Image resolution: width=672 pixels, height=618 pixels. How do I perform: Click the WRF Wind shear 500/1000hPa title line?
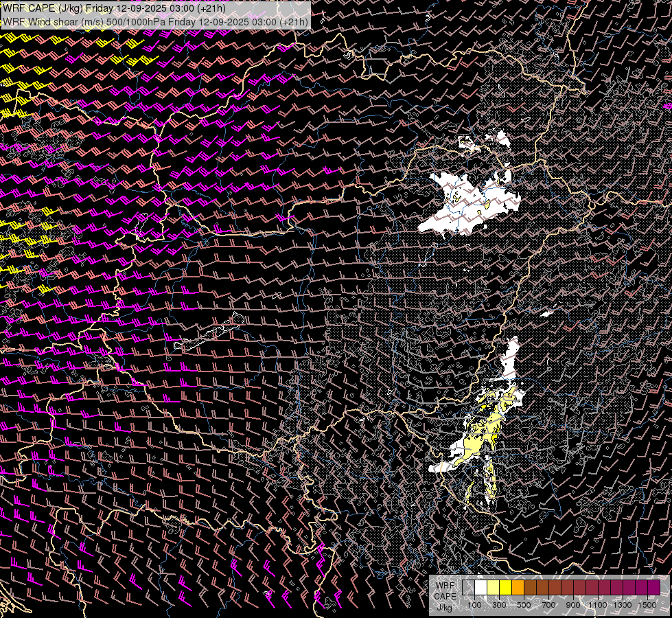coord(155,22)
